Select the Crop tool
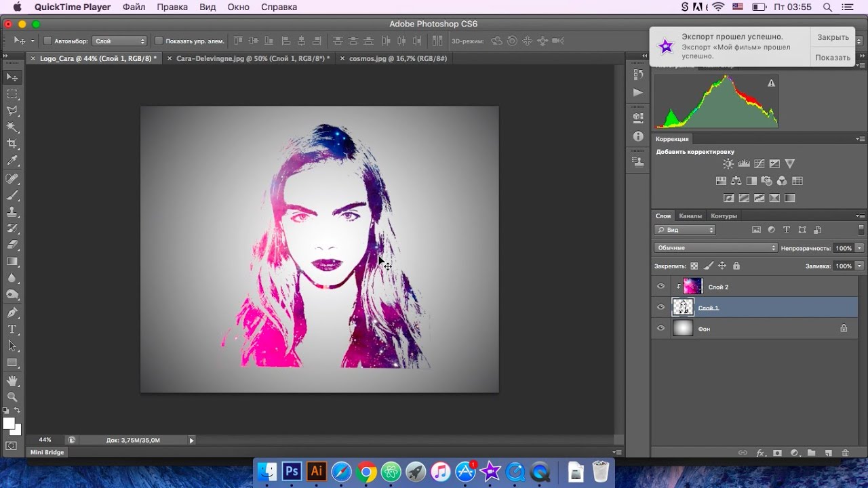Viewport: 868px width, 488px height. (x=12, y=144)
